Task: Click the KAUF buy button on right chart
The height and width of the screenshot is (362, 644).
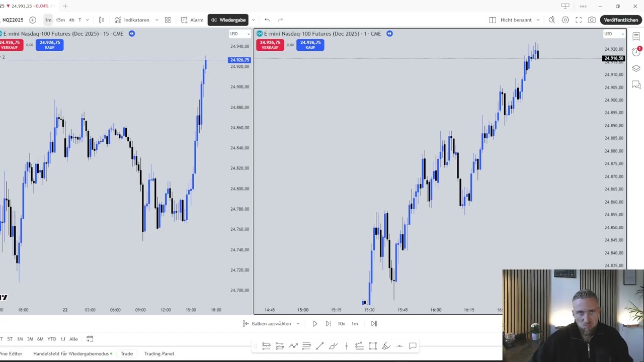Action: tap(310, 45)
